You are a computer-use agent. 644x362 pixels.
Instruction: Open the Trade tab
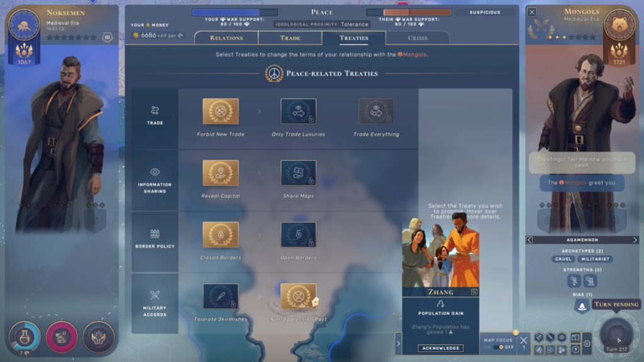click(x=290, y=38)
